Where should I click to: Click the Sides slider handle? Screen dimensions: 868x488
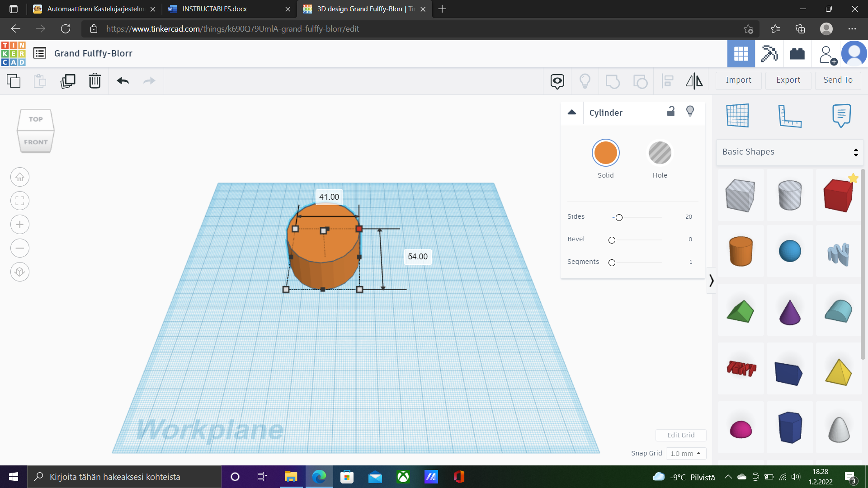point(619,218)
